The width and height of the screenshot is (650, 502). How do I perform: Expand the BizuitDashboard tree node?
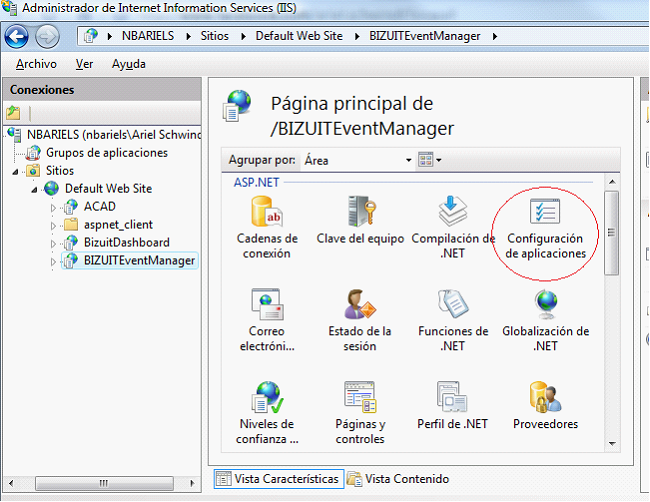point(53,243)
